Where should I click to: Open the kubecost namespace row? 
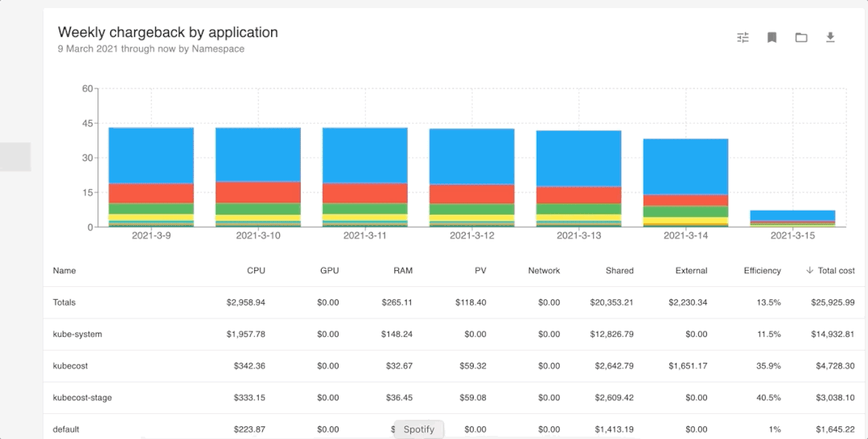(70, 366)
